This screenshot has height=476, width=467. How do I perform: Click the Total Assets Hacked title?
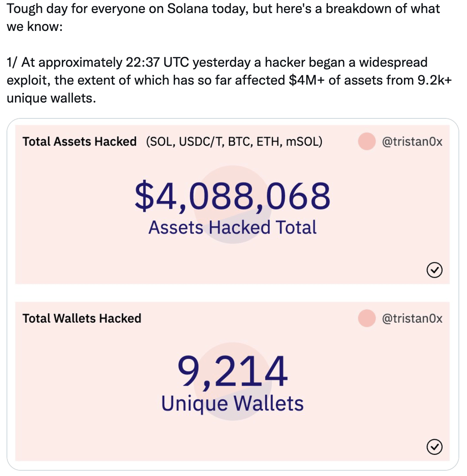point(79,142)
